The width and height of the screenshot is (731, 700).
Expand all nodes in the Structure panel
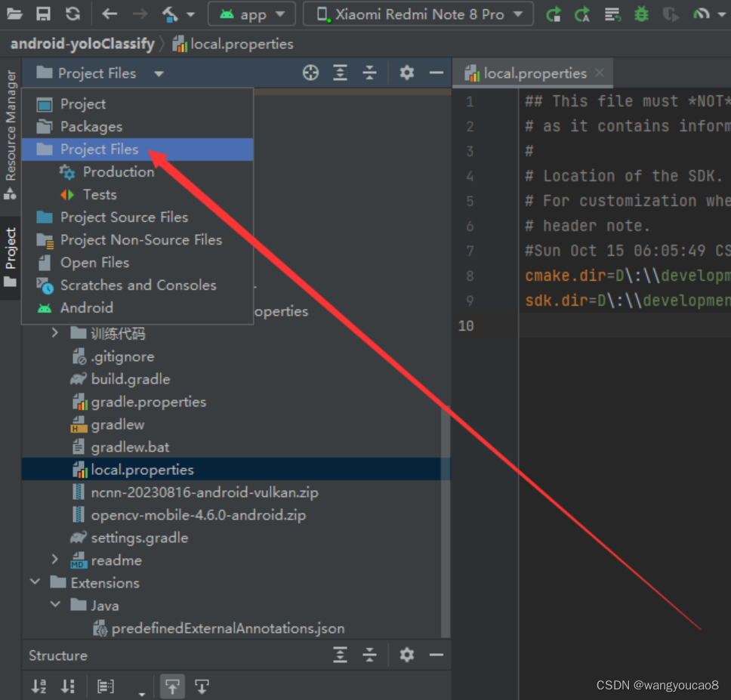340,655
